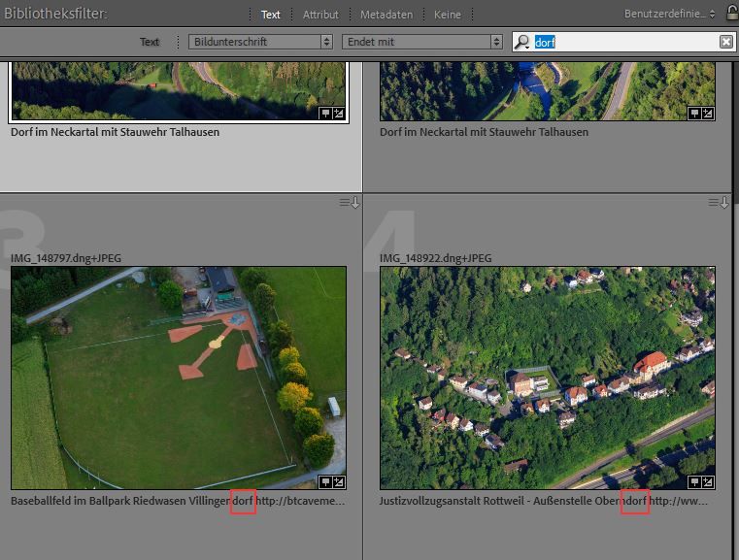739x560 pixels.
Task: Switch library filter to Metadaten mode
Action: 386,15
